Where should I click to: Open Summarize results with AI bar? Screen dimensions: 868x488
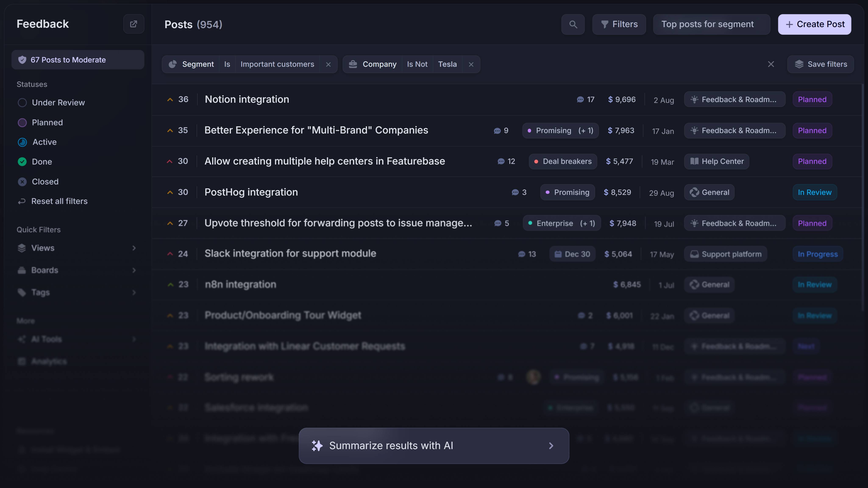pos(434,446)
